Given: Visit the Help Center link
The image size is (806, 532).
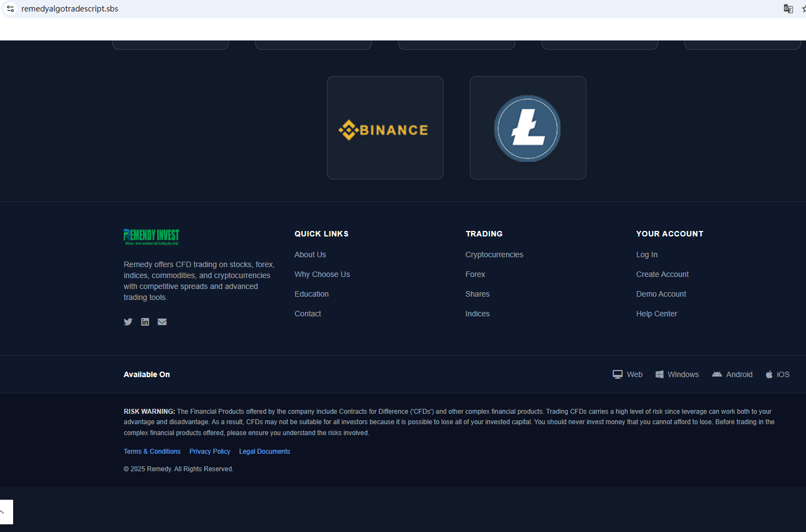Looking at the screenshot, I should pyautogui.click(x=657, y=314).
